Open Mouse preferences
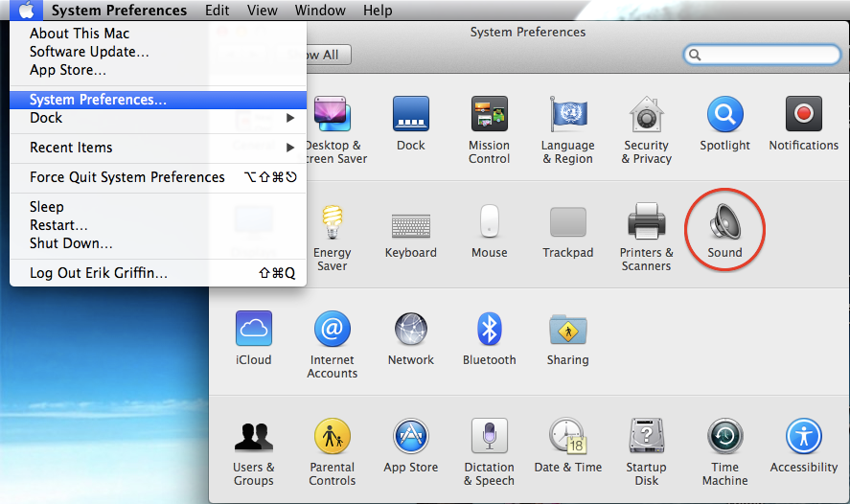The height and width of the screenshot is (504, 850). pyautogui.click(x=489, y=231)
